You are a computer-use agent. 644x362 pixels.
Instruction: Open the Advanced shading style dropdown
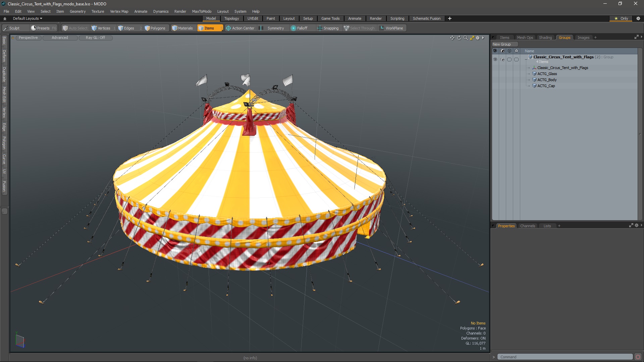click(60, 38)
